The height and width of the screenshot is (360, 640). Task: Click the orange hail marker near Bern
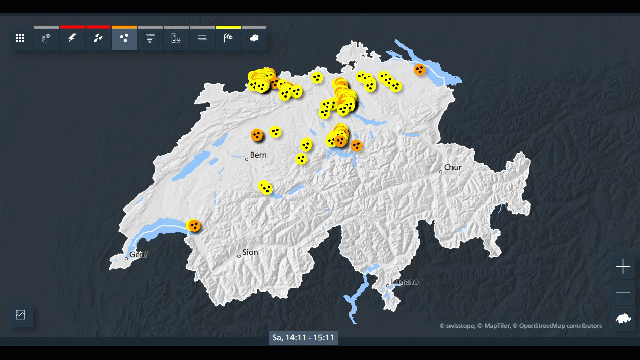coord(257,135)
